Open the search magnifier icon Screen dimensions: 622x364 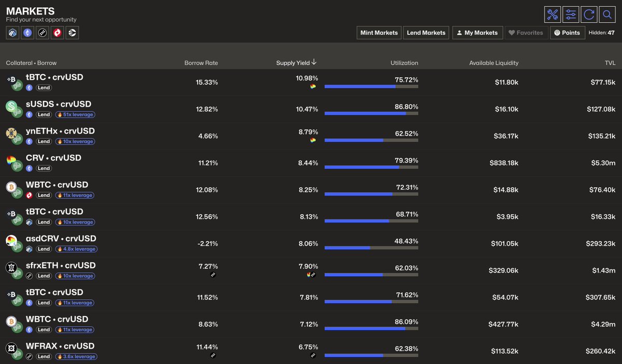tap(606, 14)
